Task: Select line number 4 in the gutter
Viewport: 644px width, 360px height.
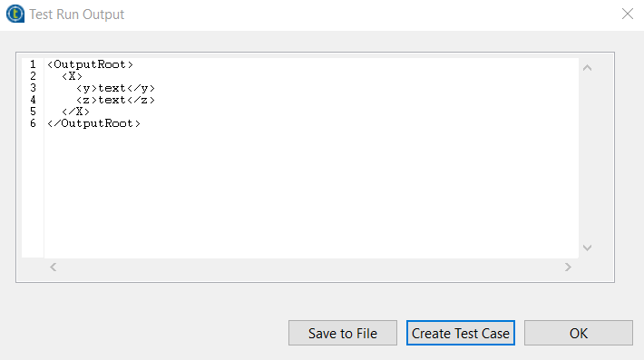Action: tap(33, 100)
